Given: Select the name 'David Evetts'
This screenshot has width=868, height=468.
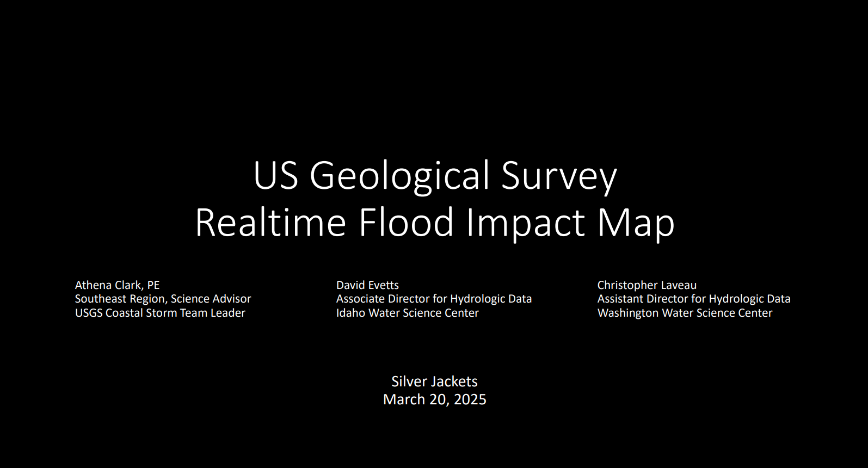Looking at the screenshot, I should tap(367, 285).
